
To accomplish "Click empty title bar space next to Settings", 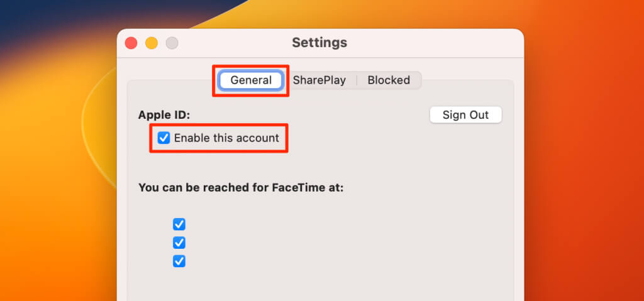I will tap(431, 43).
